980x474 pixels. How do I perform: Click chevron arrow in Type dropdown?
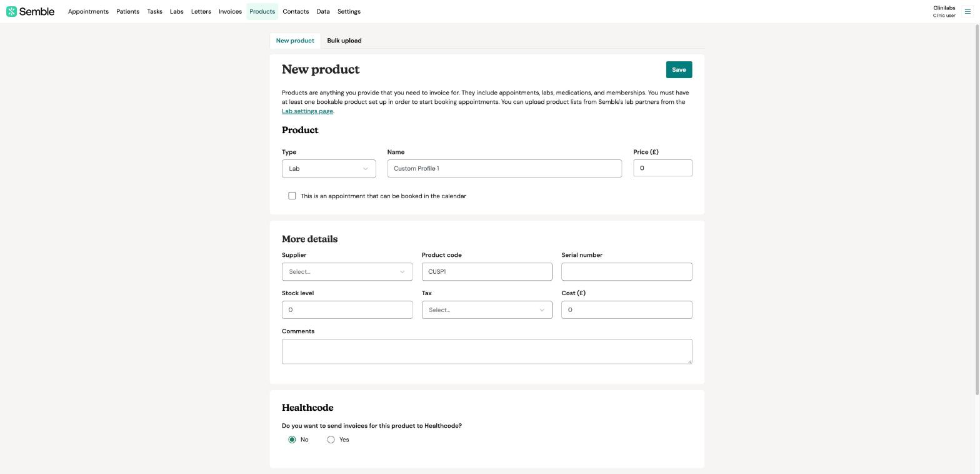coord(366,169)
